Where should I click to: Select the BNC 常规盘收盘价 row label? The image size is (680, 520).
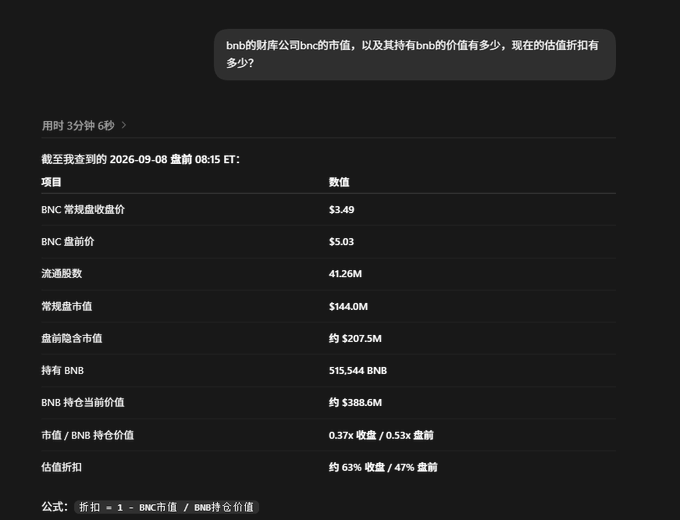coord(83,209)
